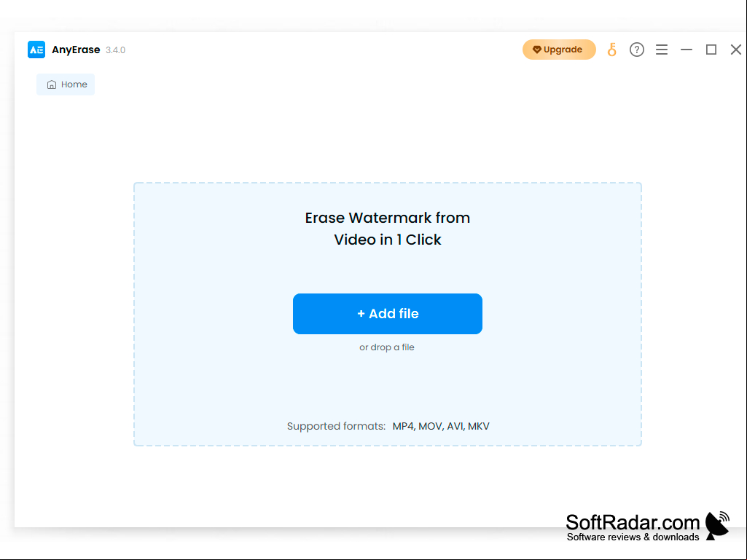Screen dimensions: 747x560
Task: Click the house icon beside Home
Action: 52,84
